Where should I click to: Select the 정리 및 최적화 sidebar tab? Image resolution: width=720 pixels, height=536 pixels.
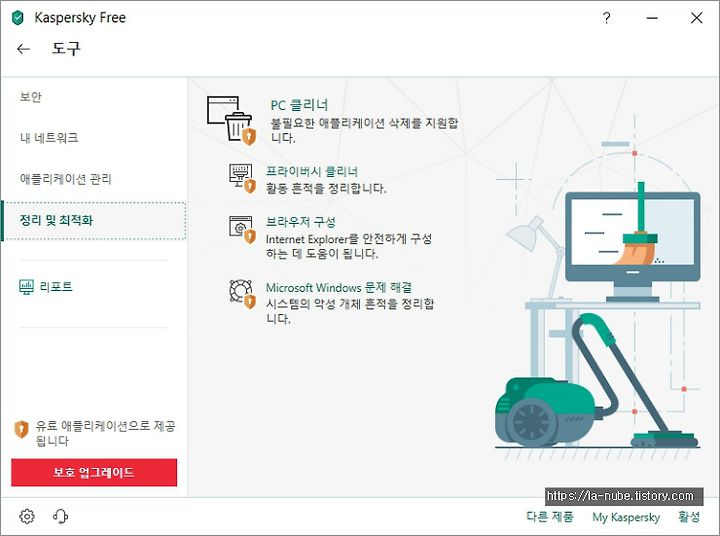pos(94,220)
